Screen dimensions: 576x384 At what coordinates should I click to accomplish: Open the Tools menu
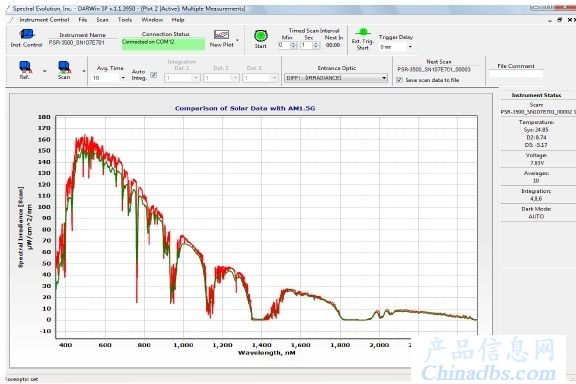pos(125,20)
